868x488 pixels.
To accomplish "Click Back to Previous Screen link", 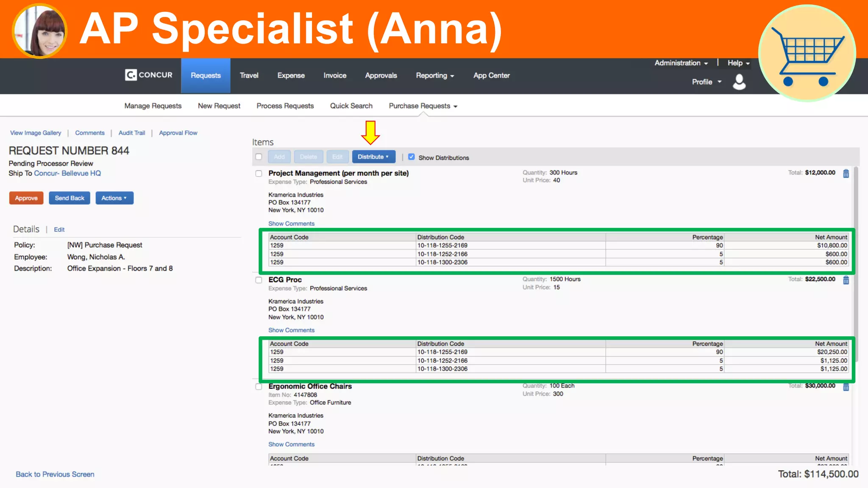I will click(55, 474).
